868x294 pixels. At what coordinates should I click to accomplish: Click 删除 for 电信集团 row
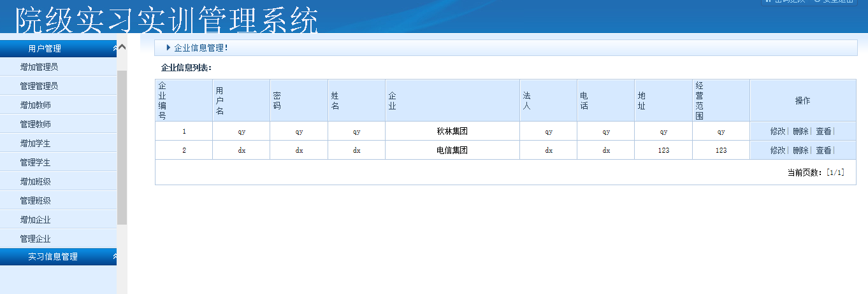point(800,150)
